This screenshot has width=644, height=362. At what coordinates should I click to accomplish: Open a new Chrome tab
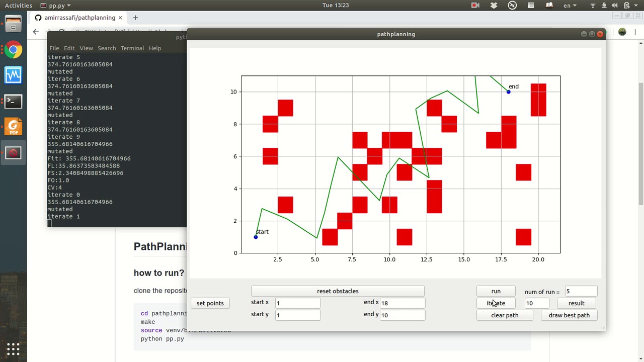click(135, 18)
